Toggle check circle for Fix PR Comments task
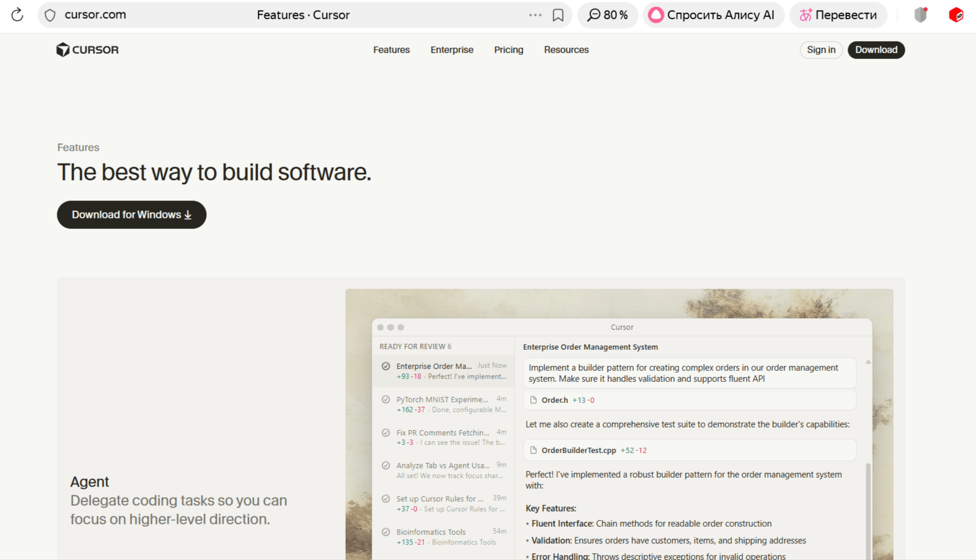The image size is (976, 560). [x=385, y=433]
